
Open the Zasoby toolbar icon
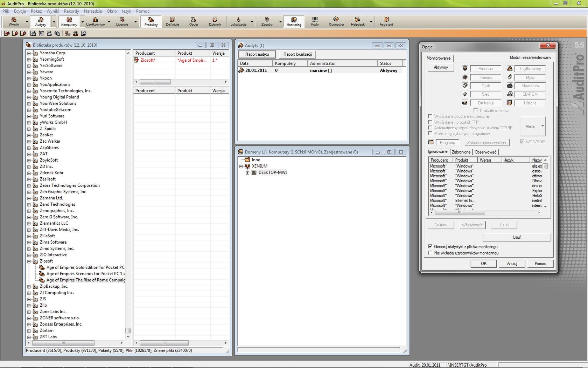pyautogui.click(x=267, y=21)
